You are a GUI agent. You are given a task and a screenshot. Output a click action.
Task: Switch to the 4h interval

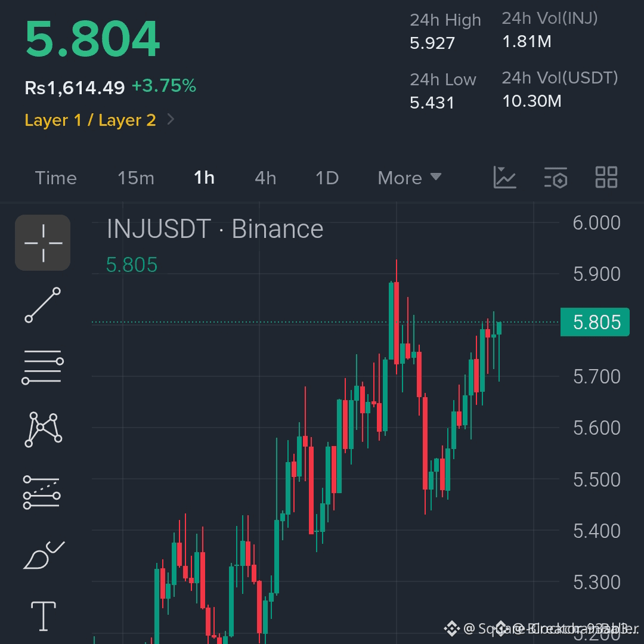click(x=265, y=178)
